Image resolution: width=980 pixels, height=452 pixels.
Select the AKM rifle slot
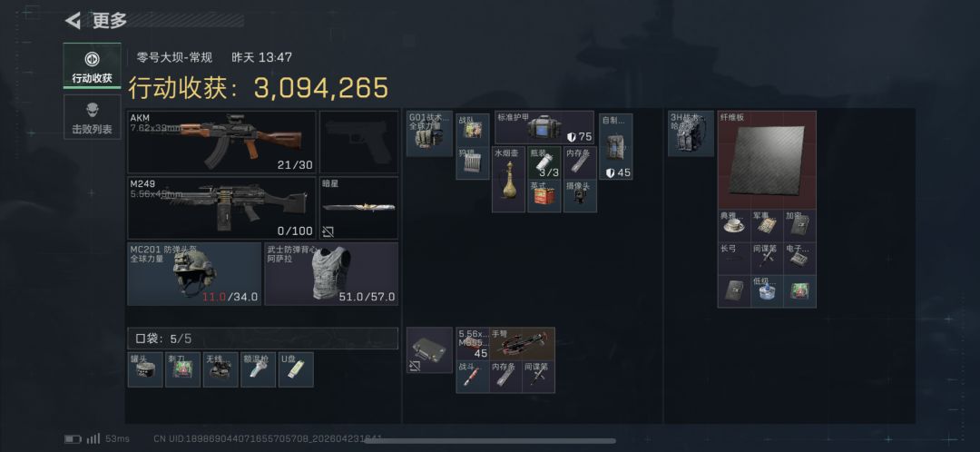pos(222,142)
